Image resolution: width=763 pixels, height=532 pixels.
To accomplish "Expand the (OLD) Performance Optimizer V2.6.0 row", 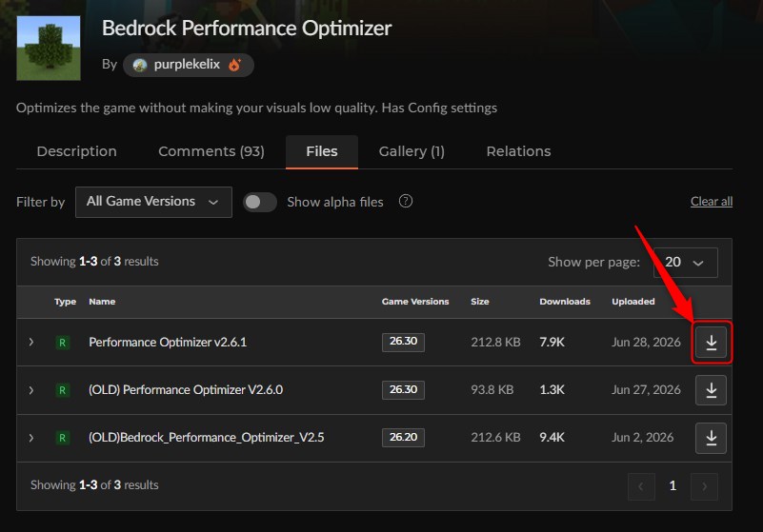I will click(x=31, y=390).
